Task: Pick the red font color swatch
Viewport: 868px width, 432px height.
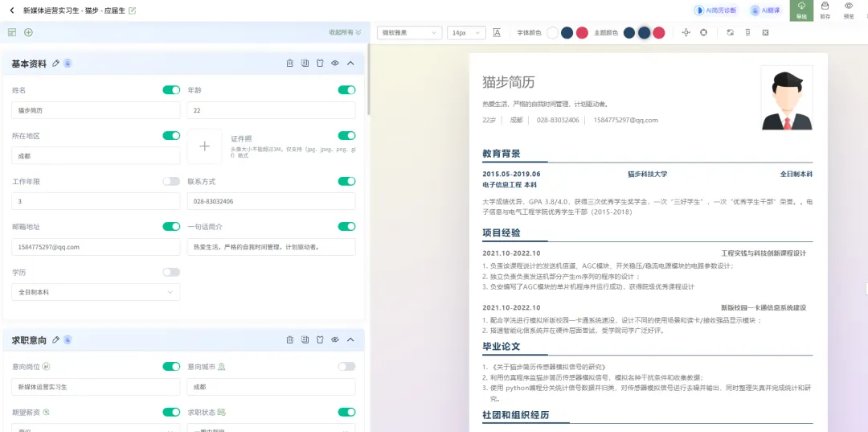Action: [x=582, y=33]
